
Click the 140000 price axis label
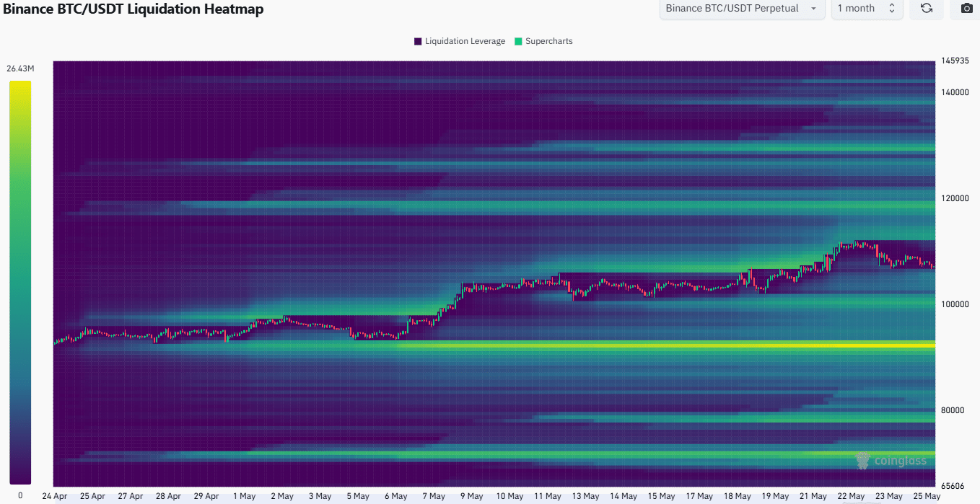point(954,92)
